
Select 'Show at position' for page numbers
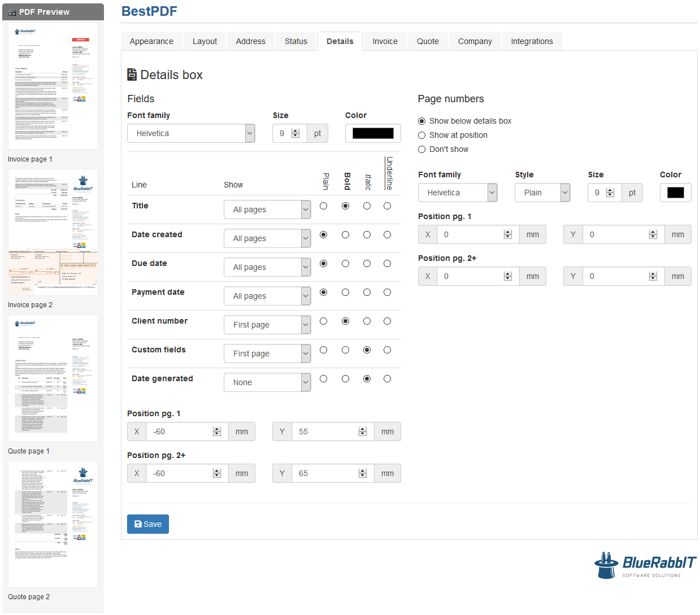tap(421, 135)
